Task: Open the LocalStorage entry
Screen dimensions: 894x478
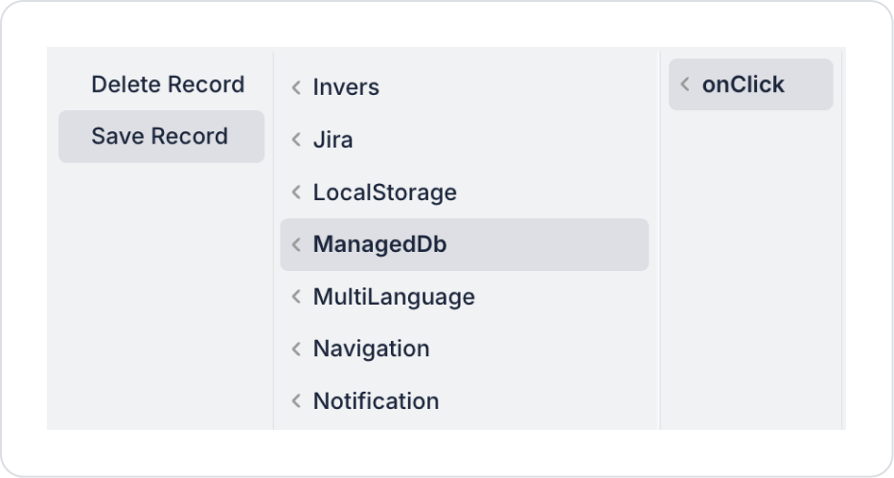Action: tap(384, 193)
